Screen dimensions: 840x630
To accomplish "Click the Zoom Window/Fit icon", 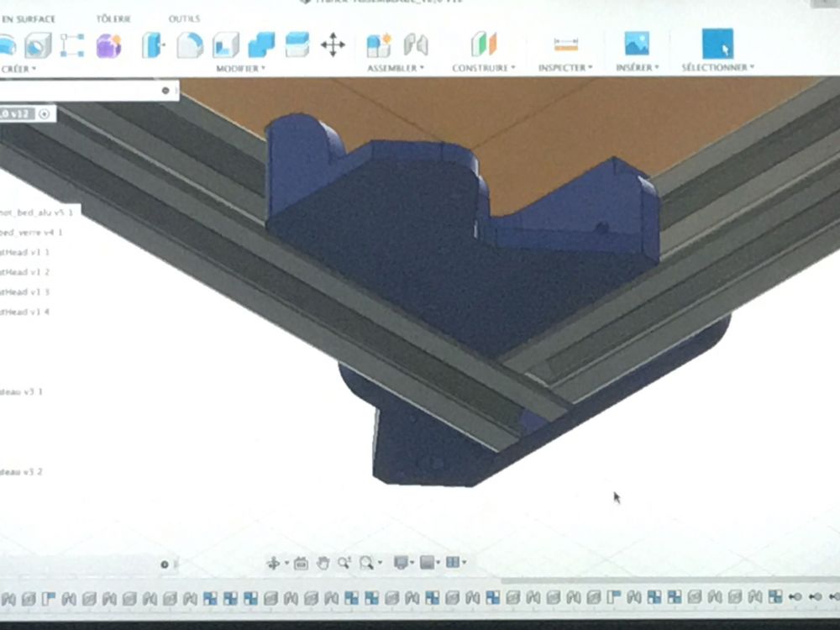I will 366,563.
